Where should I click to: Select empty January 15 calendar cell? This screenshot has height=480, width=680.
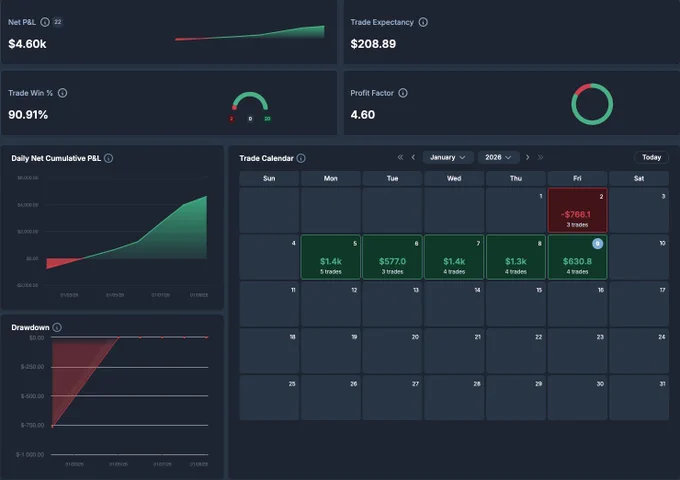pos(516,304)
